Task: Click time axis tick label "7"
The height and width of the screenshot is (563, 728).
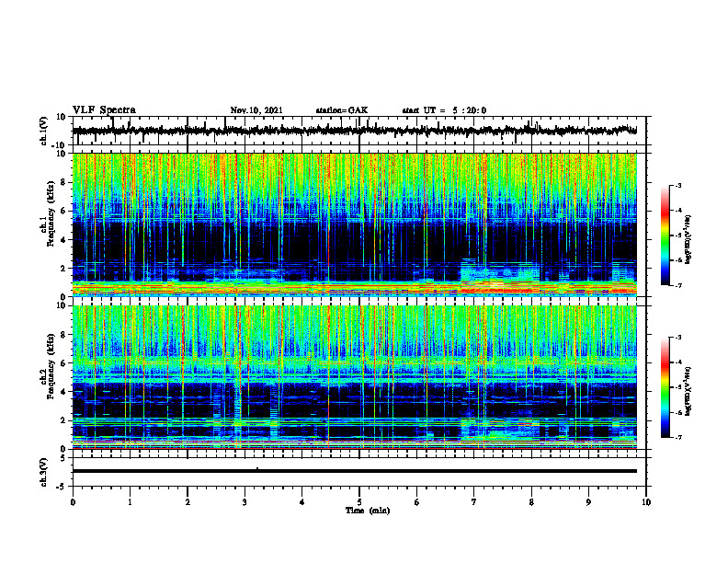Action: pos(474,502)
